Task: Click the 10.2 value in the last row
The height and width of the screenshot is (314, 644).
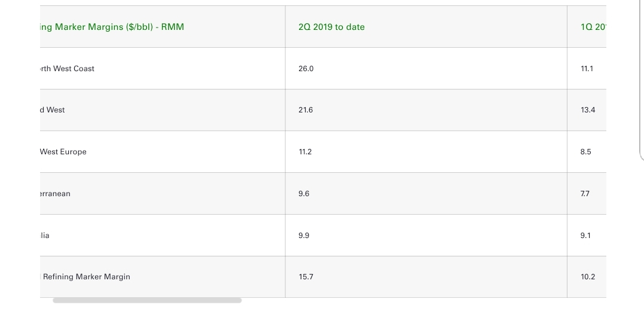Action: 588,277
